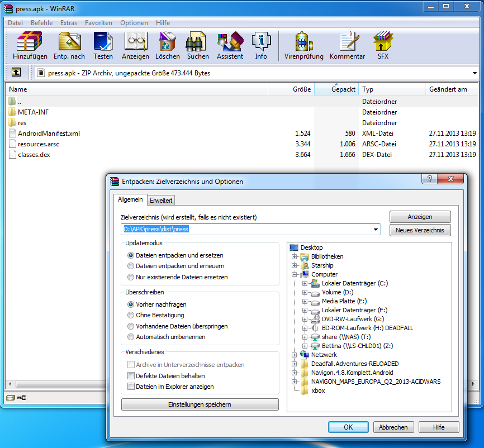Click the Hinzufügen toolbar icon

pyautogui.click(x=30, y=42)
